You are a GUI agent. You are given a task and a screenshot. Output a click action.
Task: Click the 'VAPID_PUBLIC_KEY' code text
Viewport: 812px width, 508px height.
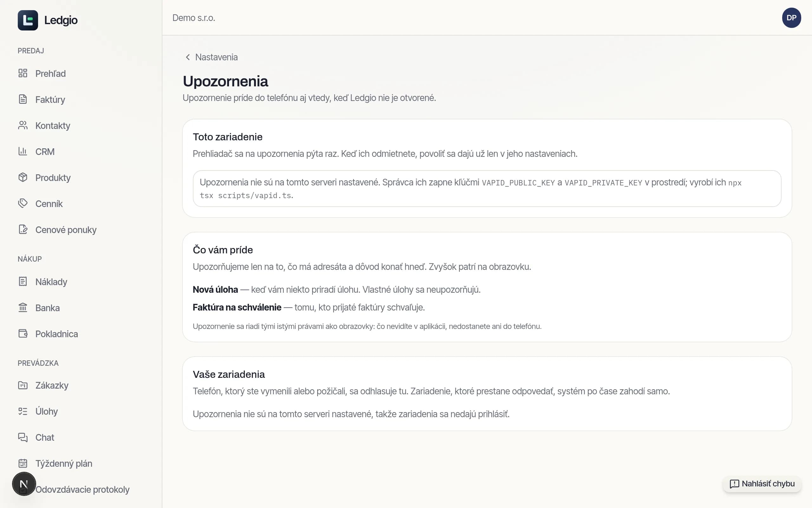(518, 183)
